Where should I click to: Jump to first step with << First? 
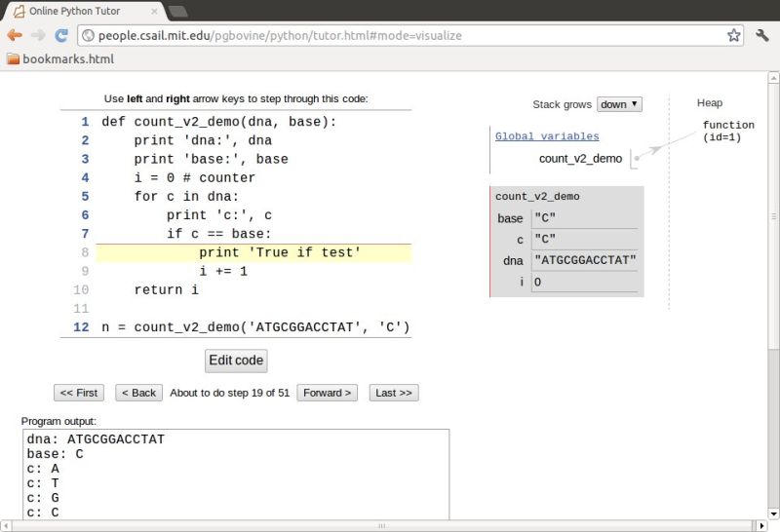point(79,393)
